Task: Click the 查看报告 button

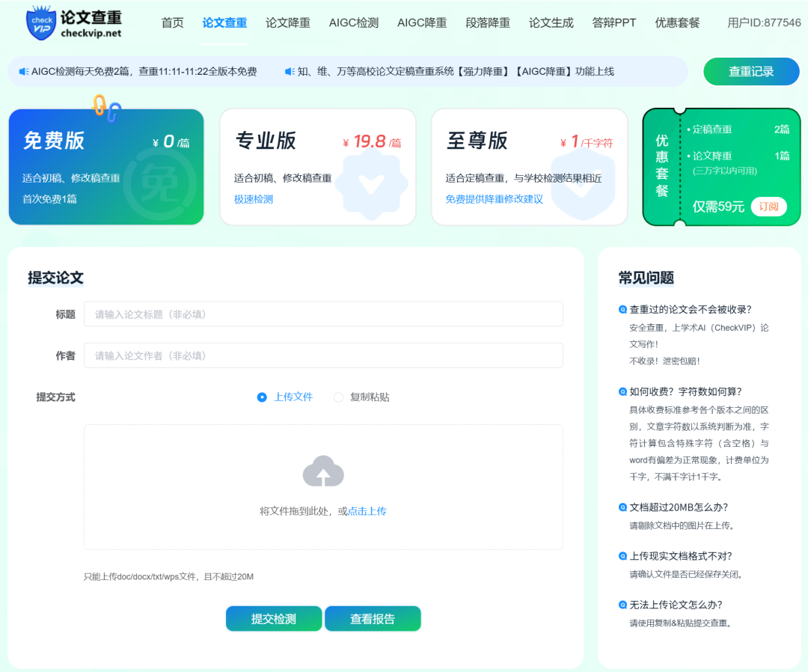Action: (373, 619)
